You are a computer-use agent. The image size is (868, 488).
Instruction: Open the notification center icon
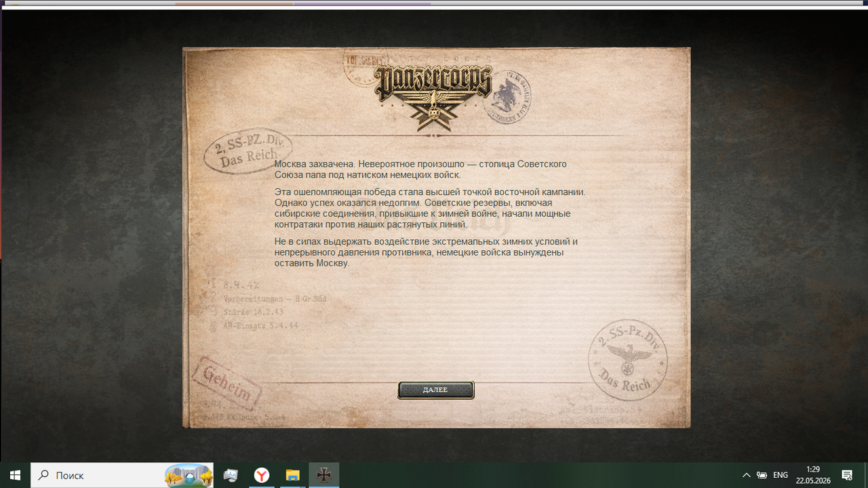coord(847,475)
